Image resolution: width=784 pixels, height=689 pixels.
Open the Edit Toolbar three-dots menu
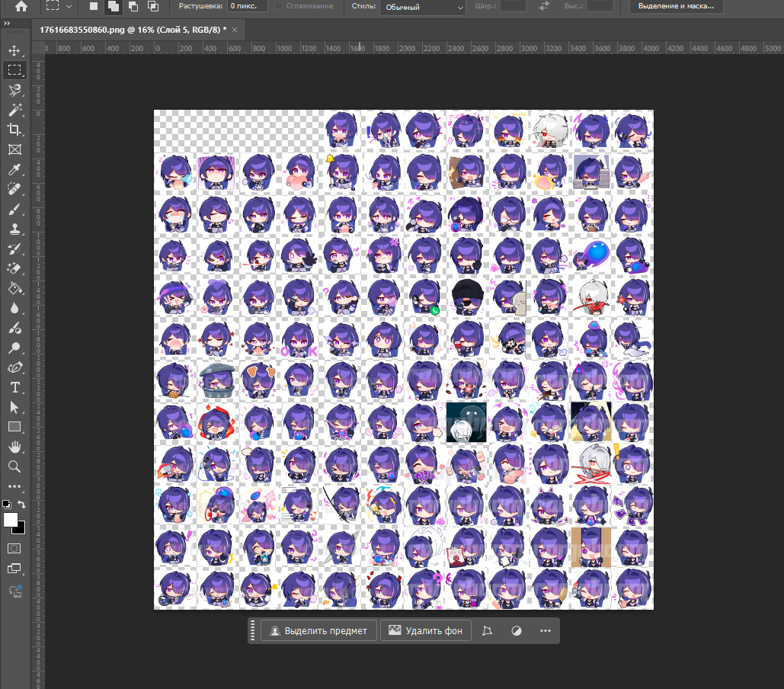[14, 486]
